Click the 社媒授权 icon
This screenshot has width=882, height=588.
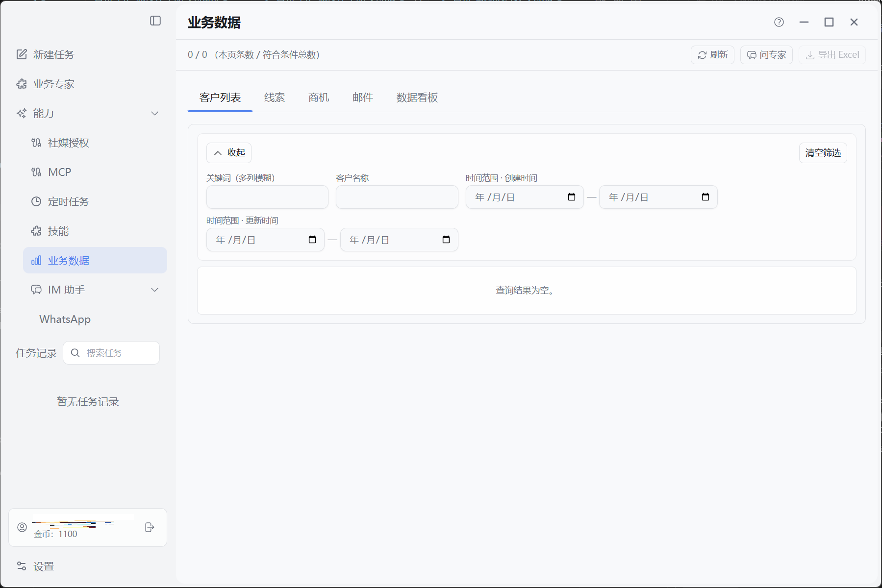point(36,143)
